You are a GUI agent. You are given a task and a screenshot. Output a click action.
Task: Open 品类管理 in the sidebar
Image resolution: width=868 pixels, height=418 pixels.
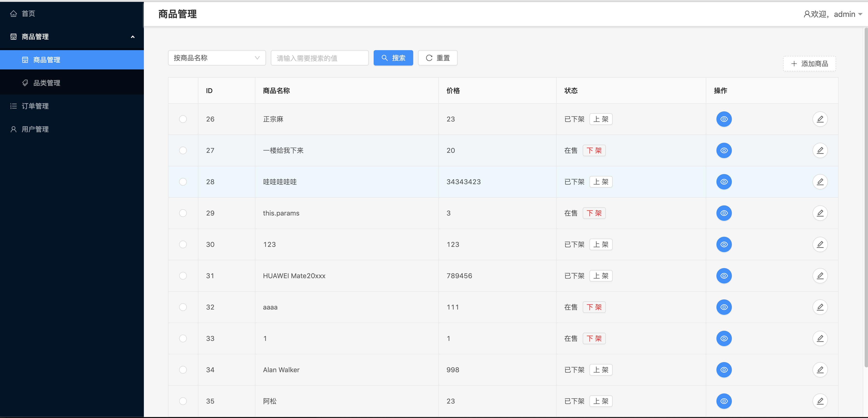click(47, 83)
